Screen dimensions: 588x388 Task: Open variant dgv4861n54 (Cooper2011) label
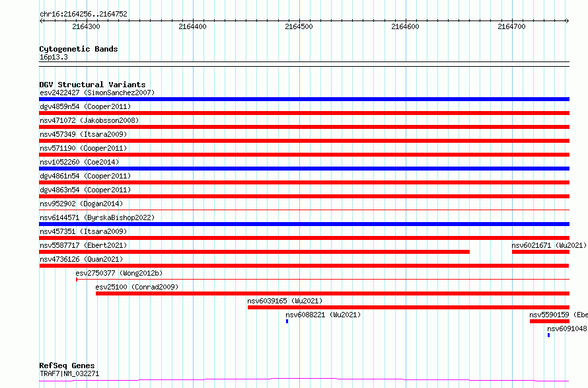point(85,176)
